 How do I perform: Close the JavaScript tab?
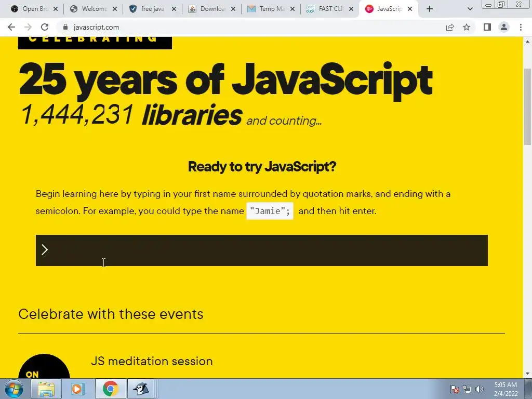point(410,9)
